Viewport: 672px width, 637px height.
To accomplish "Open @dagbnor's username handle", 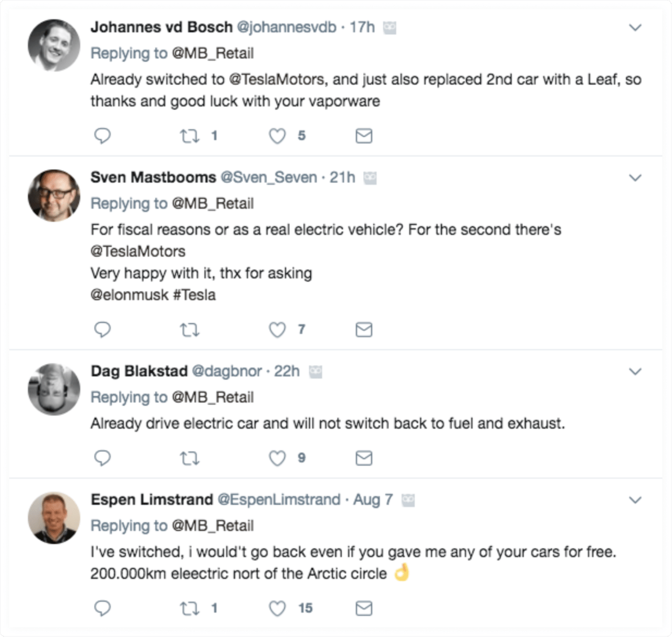I will click(227, 371).
